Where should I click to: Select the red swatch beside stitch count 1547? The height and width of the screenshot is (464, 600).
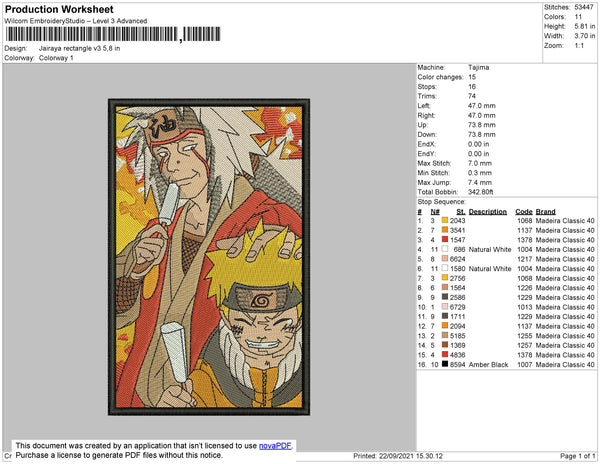pyautogui.click(x=445, y=239)
